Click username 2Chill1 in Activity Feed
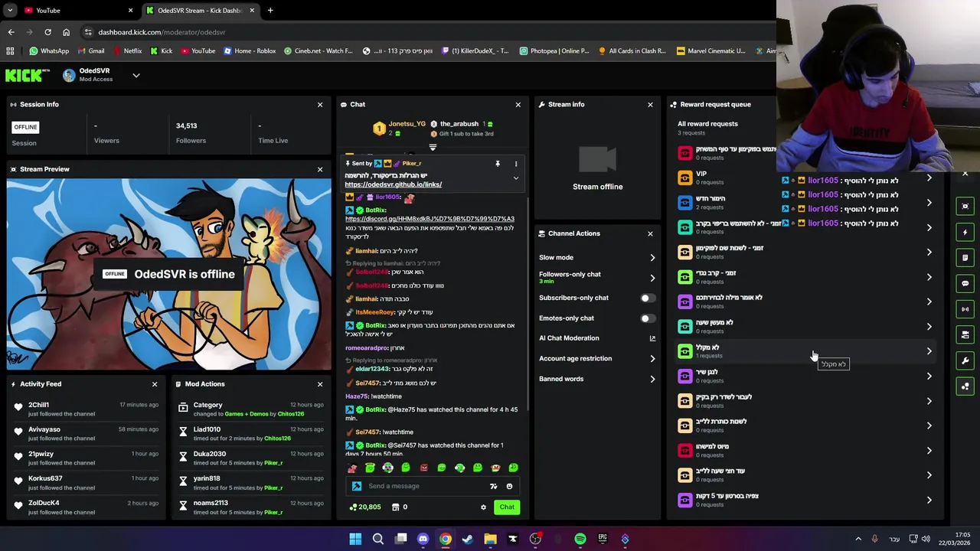The height and width of the screenshot is (551, 980). click(x=38, y=405)
